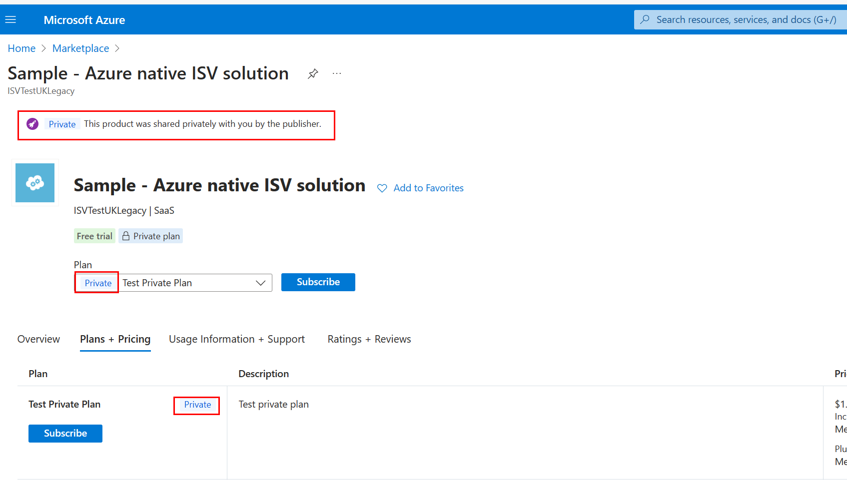Open the ellipsis more options menu
847x504 pixels.
pyautogui.click(x=337, y=74)
